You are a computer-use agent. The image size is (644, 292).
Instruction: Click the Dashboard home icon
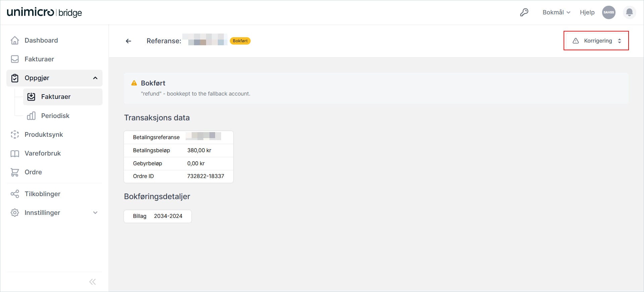pyautogui.click(x=15, y=40)
